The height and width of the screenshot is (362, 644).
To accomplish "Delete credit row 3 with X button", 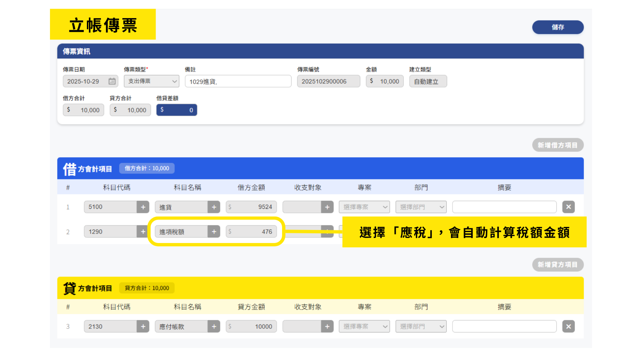I will pos(568,326).
